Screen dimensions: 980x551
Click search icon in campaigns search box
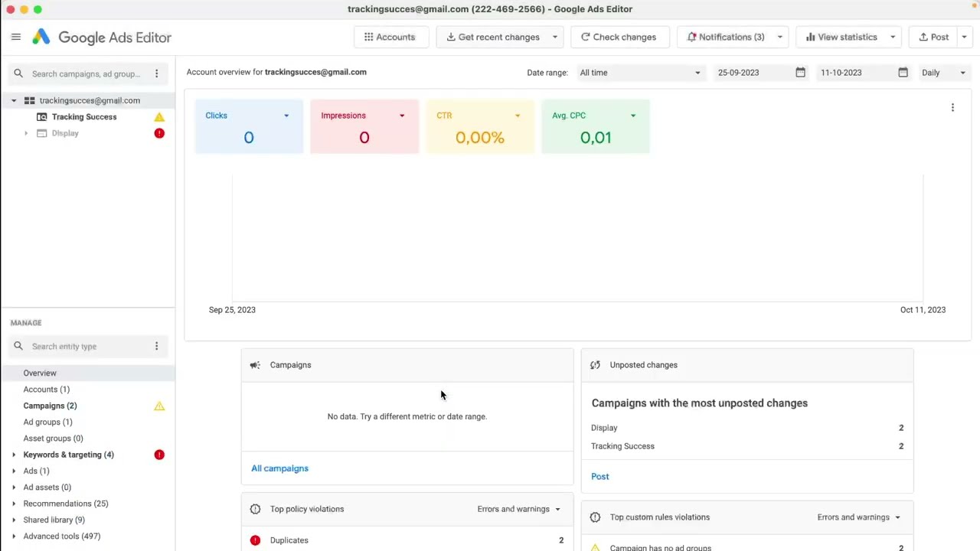tap(18, 73)
